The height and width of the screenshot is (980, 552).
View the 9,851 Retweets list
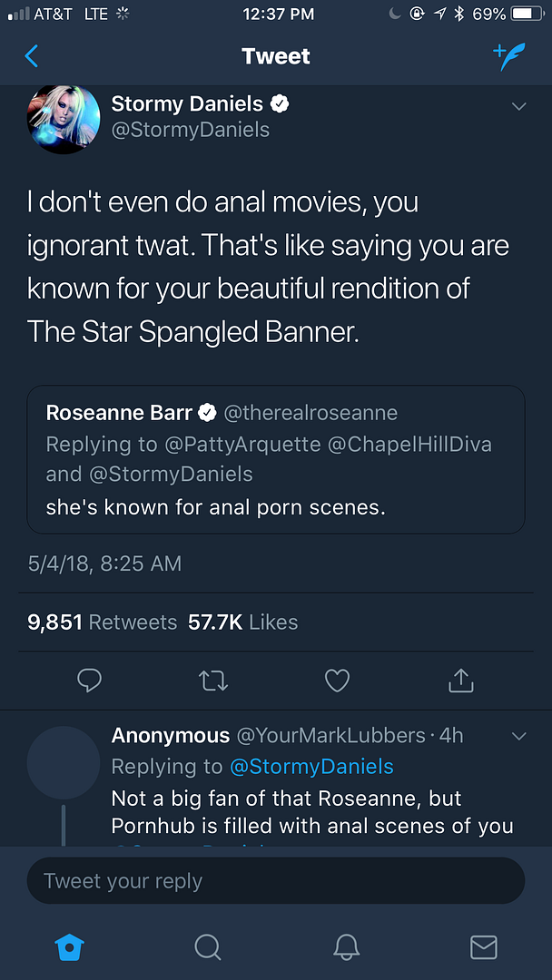point(102,622)
